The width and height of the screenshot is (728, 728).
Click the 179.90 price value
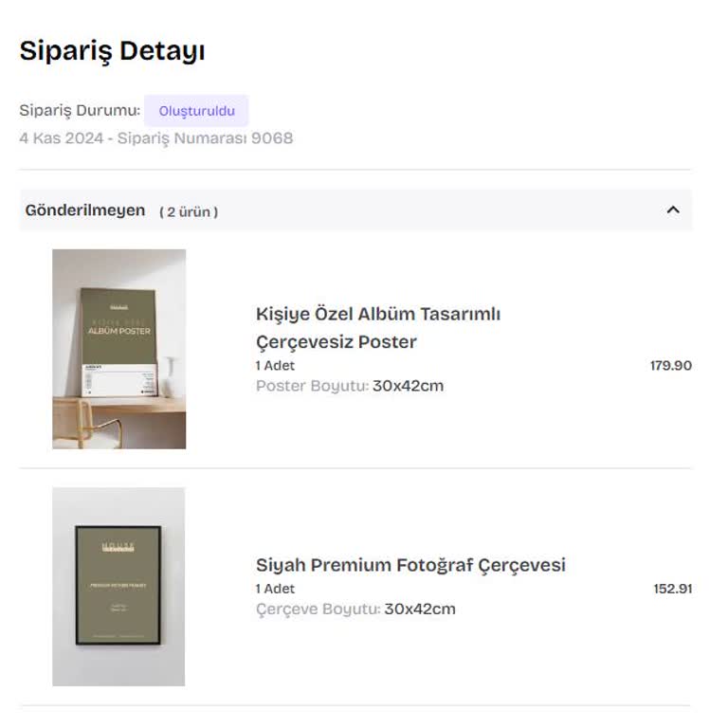[670, 365]
